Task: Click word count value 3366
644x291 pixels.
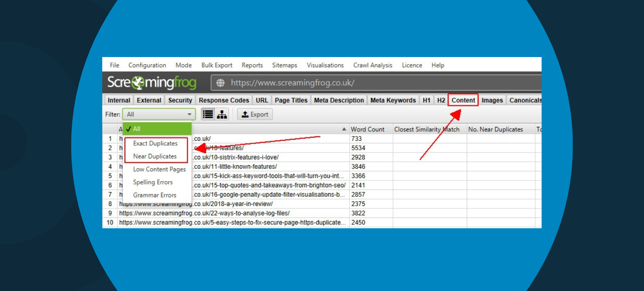Action: coord(358,176)
